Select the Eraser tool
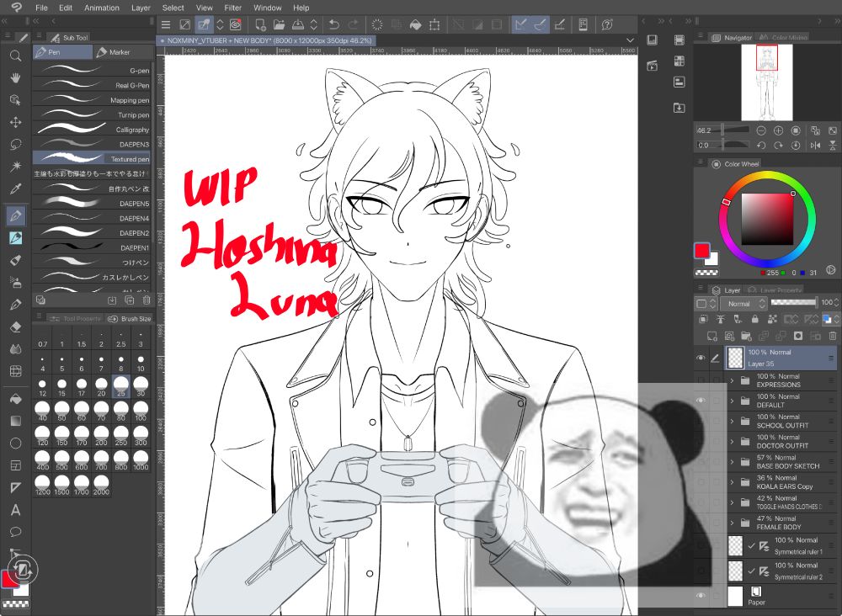This screenshot has width=842, height=616. 15,327
